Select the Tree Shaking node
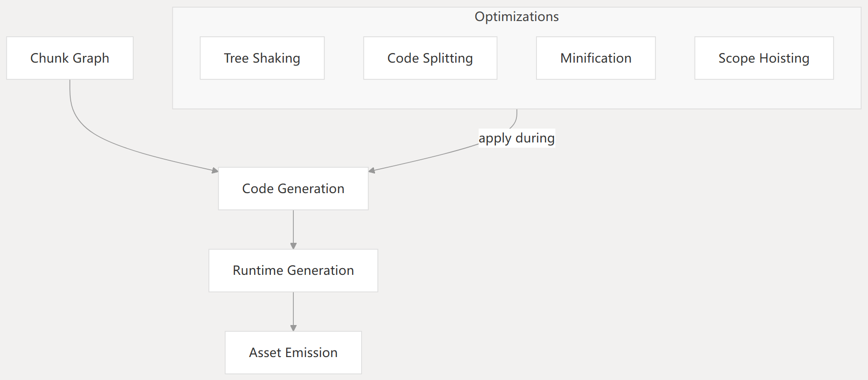The height and width of the screenshot is (380, 868). [x=262, y=58]
